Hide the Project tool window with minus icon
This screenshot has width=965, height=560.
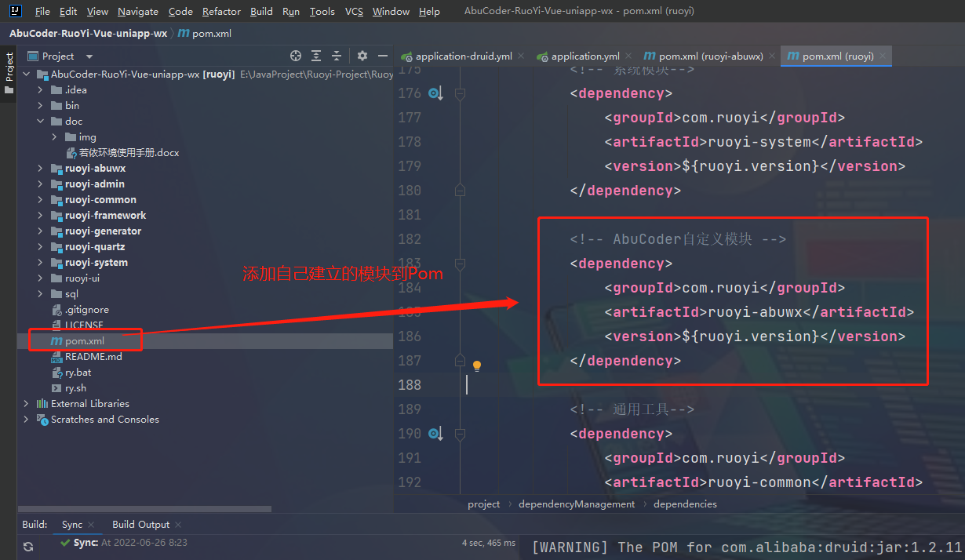(383, 56)
